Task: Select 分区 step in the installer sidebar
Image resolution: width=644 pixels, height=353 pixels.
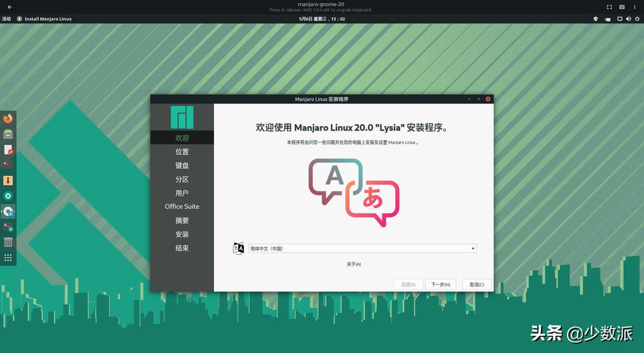Action: pos(182,179)
